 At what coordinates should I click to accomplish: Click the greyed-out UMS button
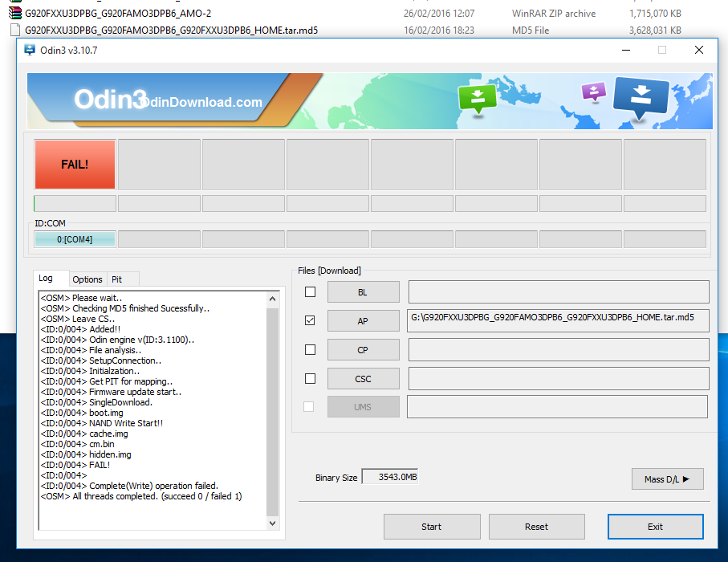(363, 407)
